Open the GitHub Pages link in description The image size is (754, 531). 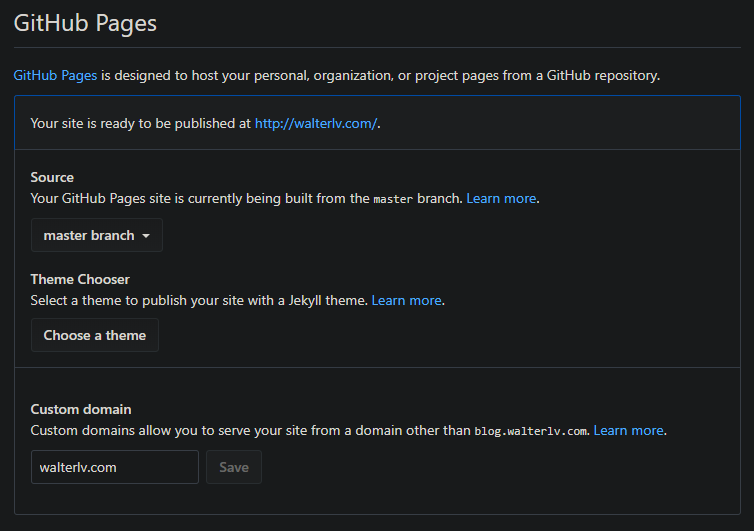click(55, 76)
